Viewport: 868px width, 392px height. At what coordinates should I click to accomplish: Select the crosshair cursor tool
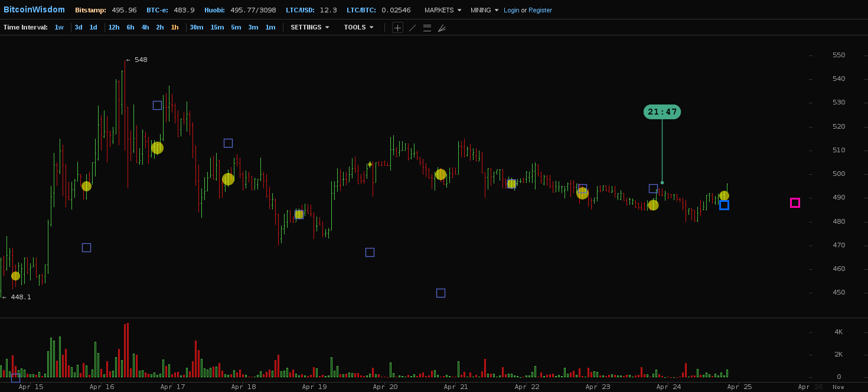click(x=397, y=28)
